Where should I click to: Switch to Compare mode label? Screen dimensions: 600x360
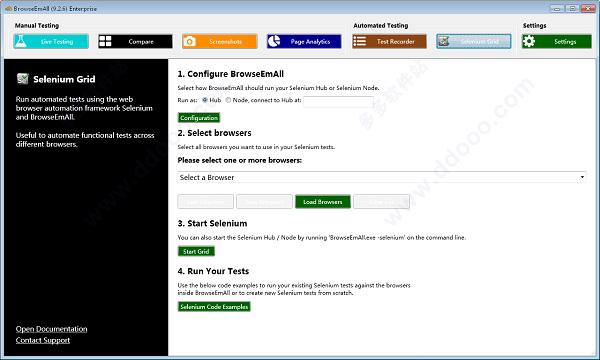point(141,41)
